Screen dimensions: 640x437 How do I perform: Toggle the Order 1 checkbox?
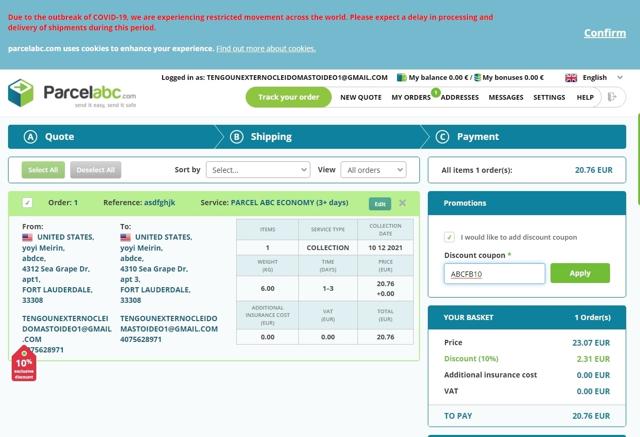[27, 202]
